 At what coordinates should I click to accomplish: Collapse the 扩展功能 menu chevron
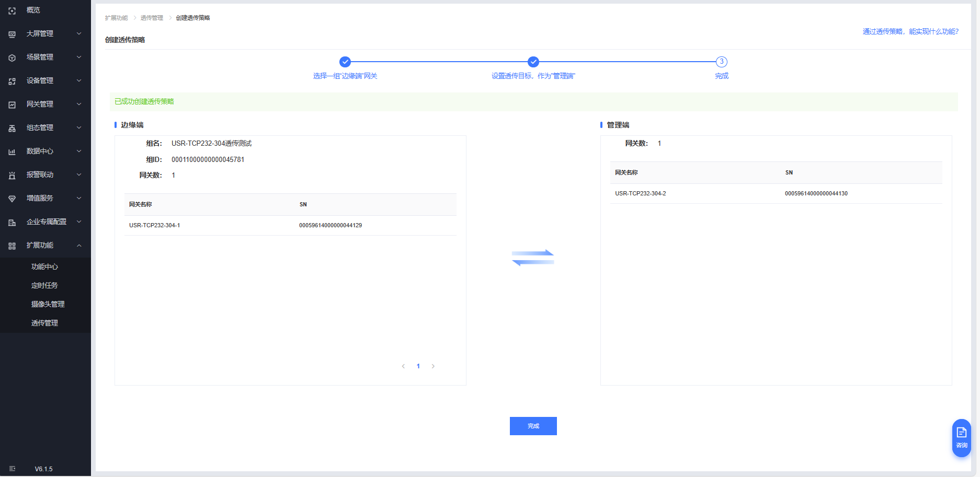point(79,245)
